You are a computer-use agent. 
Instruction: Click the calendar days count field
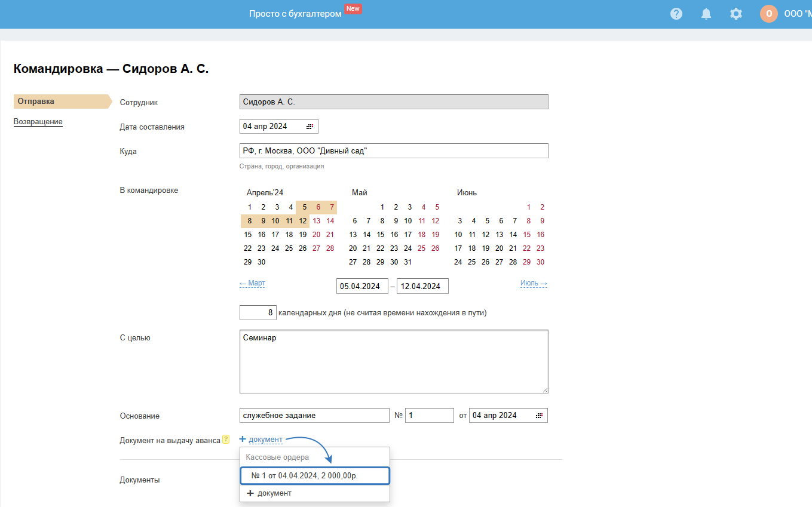[258, 312]
